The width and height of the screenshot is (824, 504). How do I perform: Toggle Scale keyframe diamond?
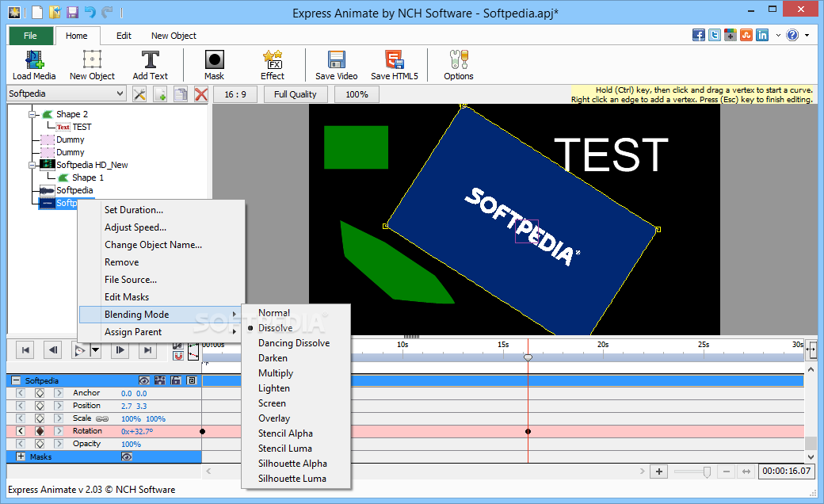(40, 419)
